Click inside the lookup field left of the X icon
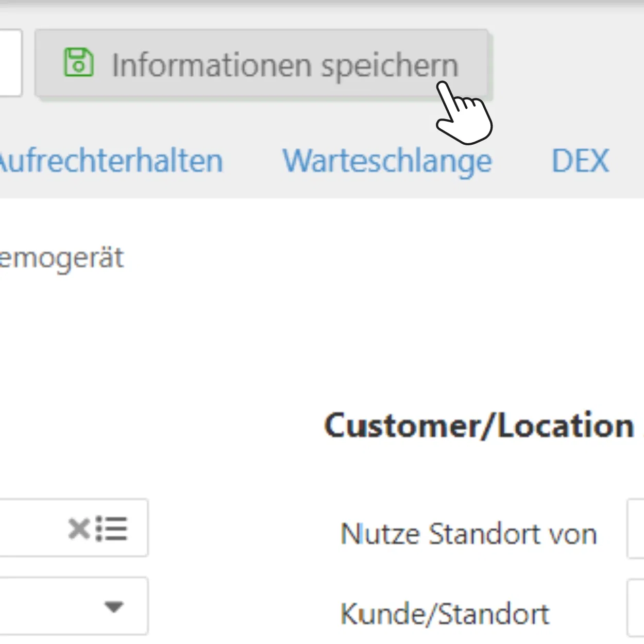 tap(31, 528)
